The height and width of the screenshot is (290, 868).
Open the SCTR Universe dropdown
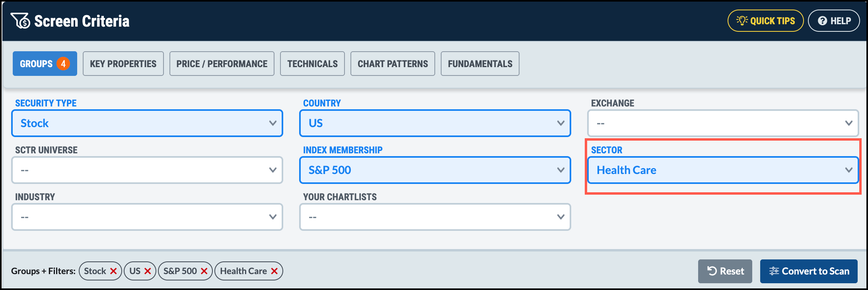coord(147,170)
